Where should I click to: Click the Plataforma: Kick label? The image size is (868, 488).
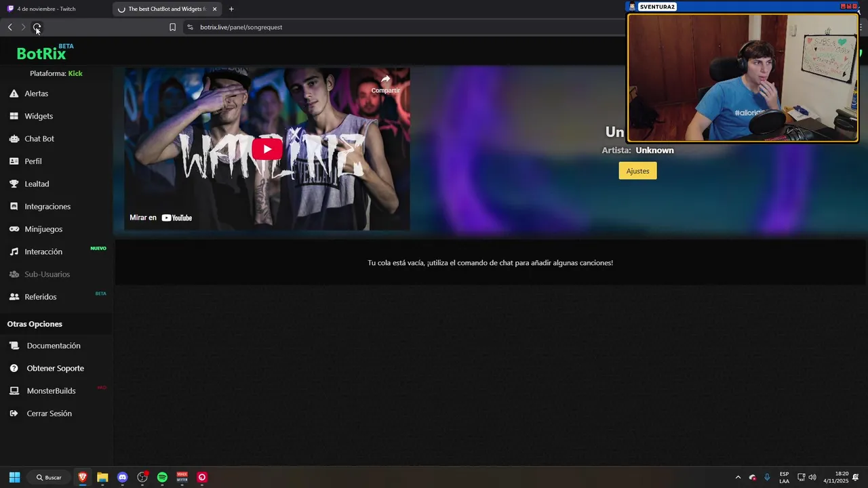56,73
